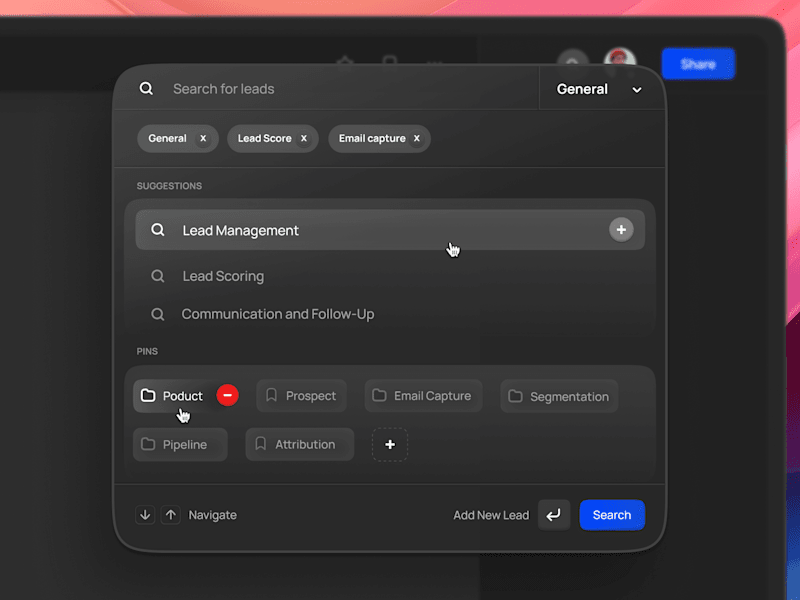
Task: Click the enter-key icon beside Add New Lead
Action: (554, 515)
